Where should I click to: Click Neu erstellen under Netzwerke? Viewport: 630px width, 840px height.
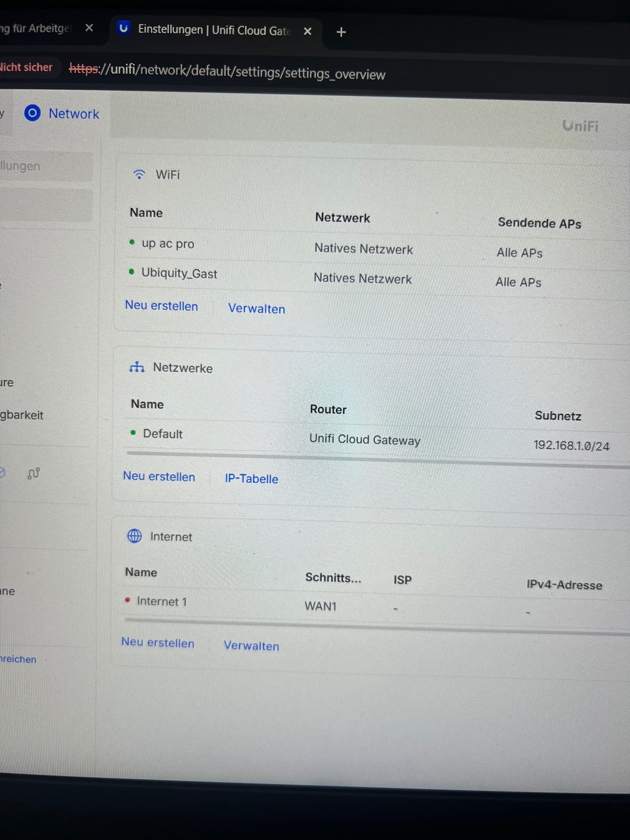159,476
